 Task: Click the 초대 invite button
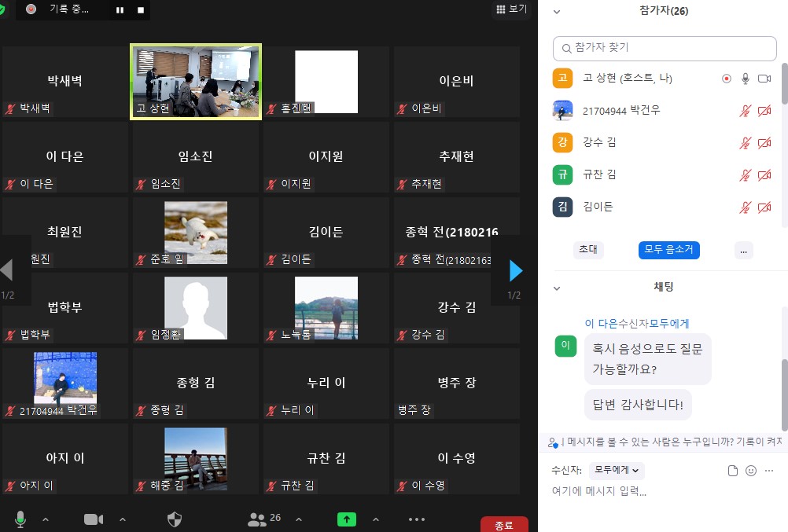[588, 250]
